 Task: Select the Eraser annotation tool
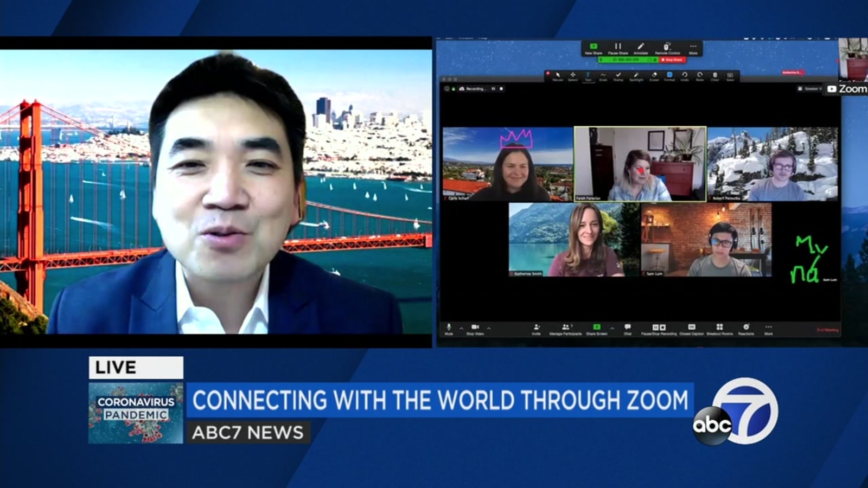654,76
